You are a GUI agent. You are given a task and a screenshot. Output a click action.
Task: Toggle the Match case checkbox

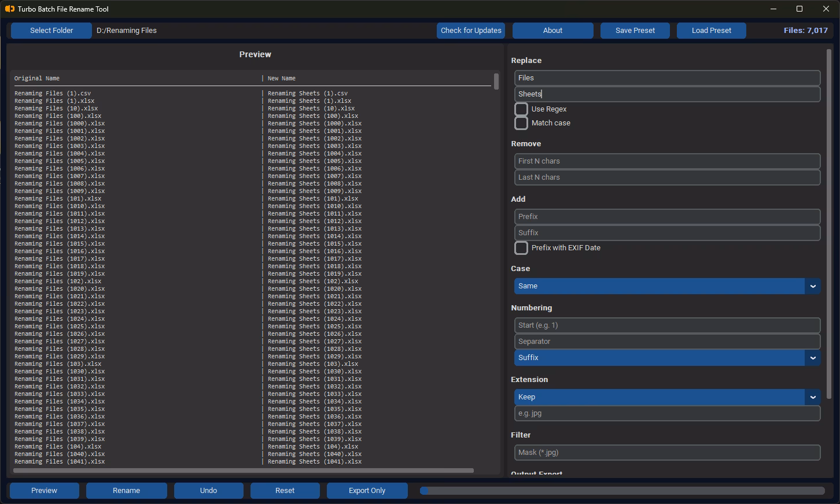click(521, 123)
